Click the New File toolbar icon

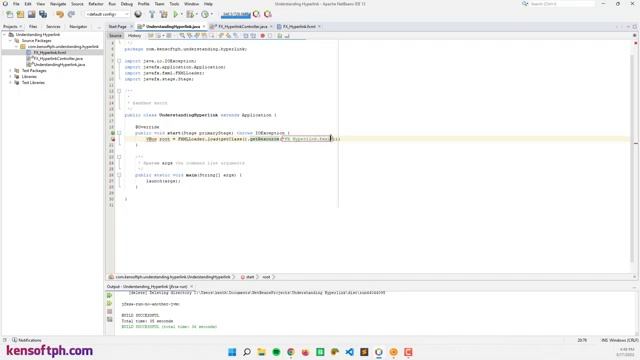coord(9,14)
